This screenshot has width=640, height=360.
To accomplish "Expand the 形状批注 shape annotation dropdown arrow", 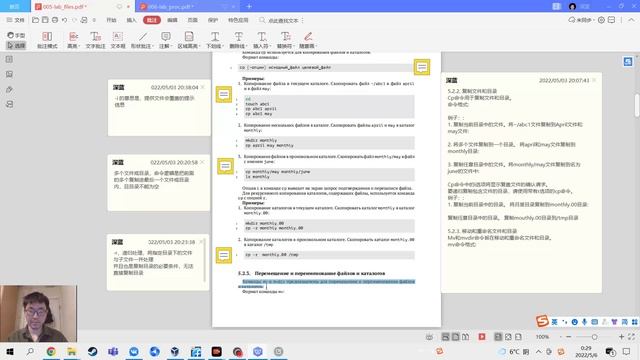I will click(153, 47).
